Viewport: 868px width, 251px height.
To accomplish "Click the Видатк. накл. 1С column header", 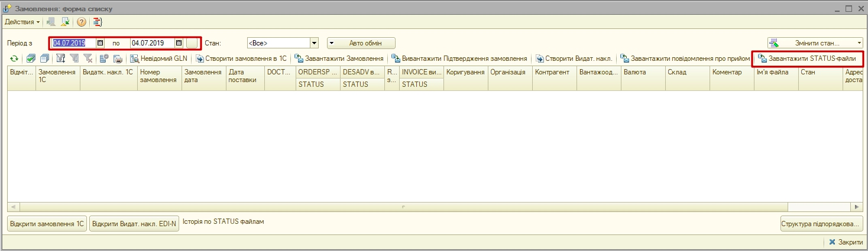I will point(109,78).
